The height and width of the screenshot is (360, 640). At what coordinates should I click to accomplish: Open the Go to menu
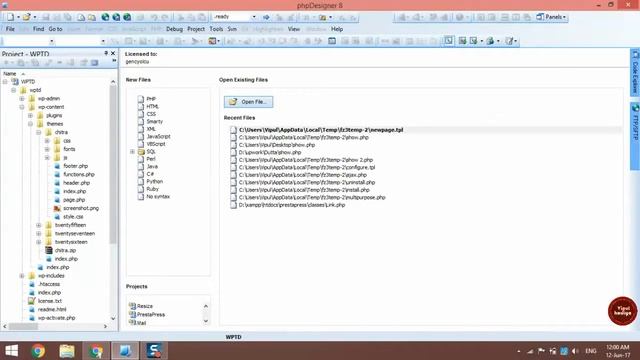click(x=56, y=29)
